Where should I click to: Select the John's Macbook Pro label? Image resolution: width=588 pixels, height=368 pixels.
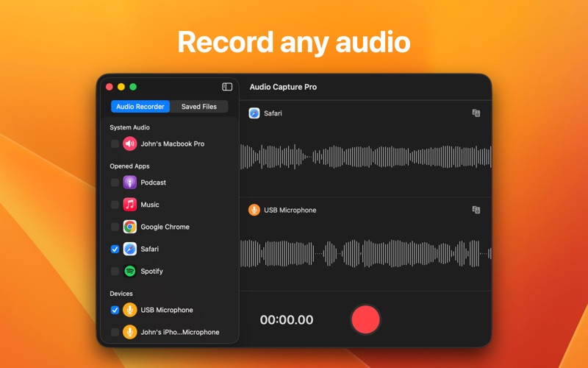pyautogui.click(x=173, y=144)
